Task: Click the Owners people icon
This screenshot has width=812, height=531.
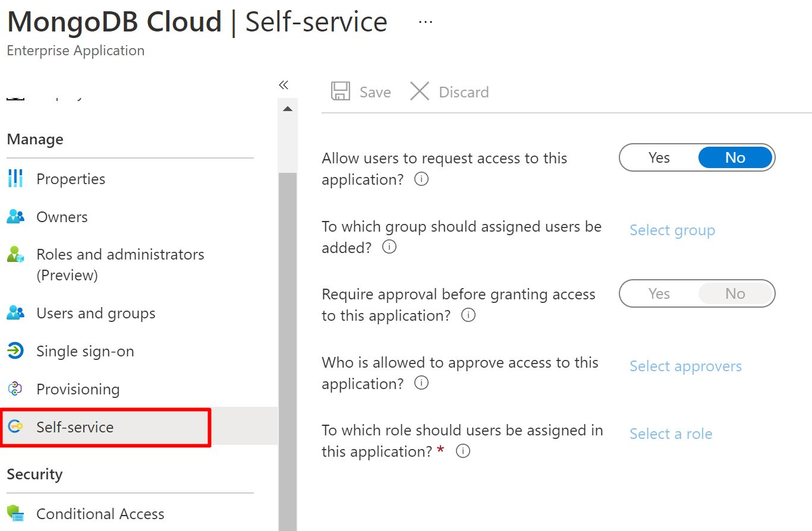Action: (15, 217)
